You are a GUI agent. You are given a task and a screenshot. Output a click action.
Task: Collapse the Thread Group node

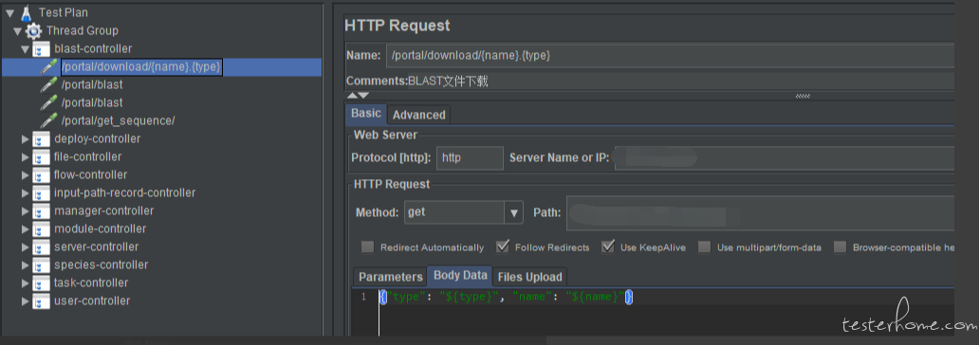[17, 31]
